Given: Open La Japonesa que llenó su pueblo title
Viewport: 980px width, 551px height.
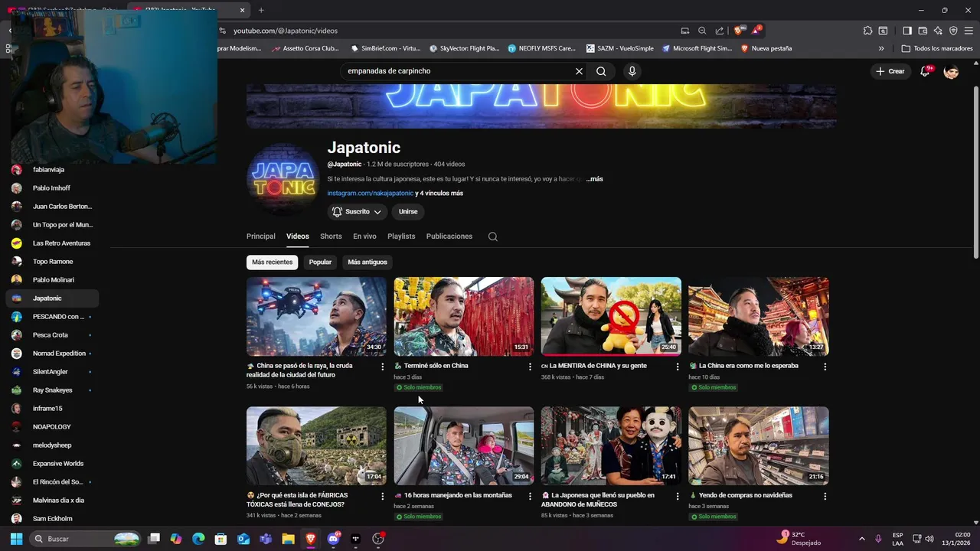Looking at the screenshot, I should coord(598,500).
